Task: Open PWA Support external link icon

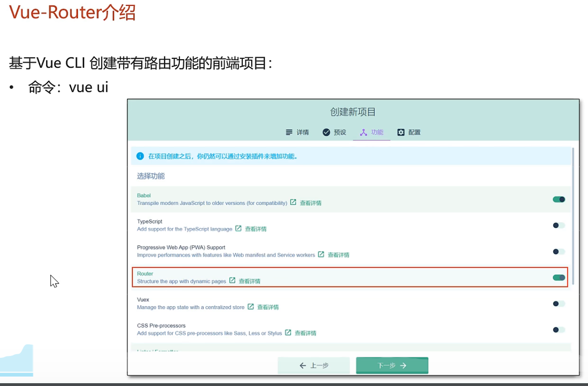Action: click(321, 254)
